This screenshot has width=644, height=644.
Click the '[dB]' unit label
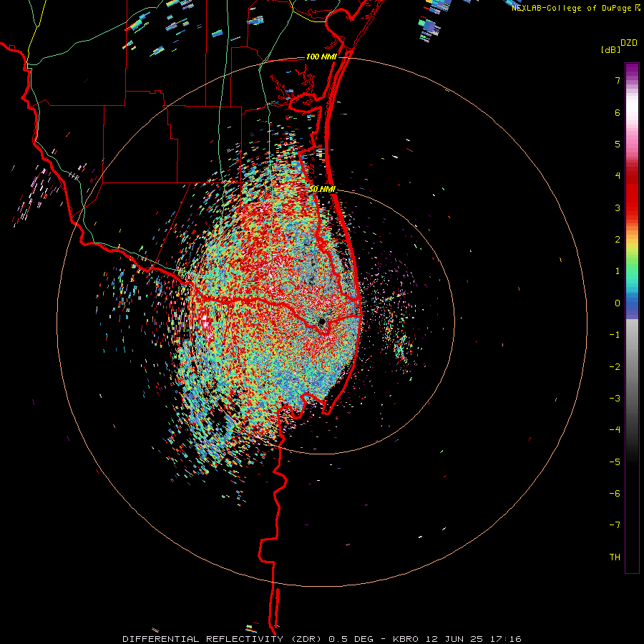(x=611, y=49)
